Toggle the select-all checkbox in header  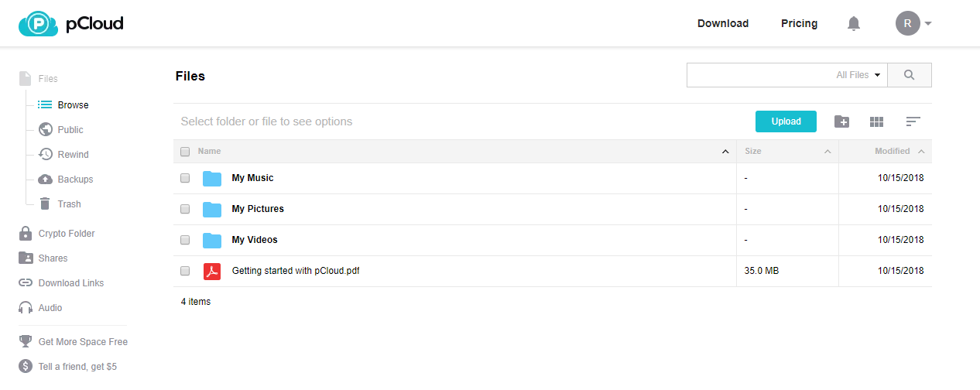[185, 152]
